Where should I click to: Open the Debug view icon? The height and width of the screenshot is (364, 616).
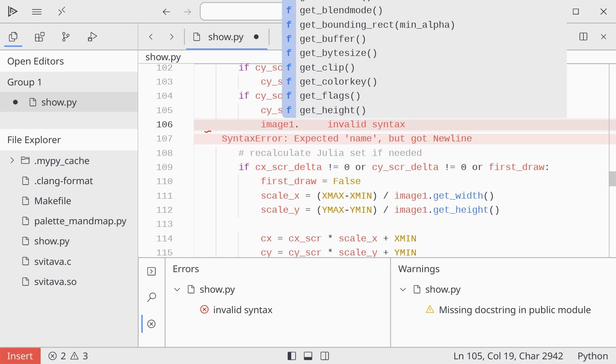[x=92, y=37]
